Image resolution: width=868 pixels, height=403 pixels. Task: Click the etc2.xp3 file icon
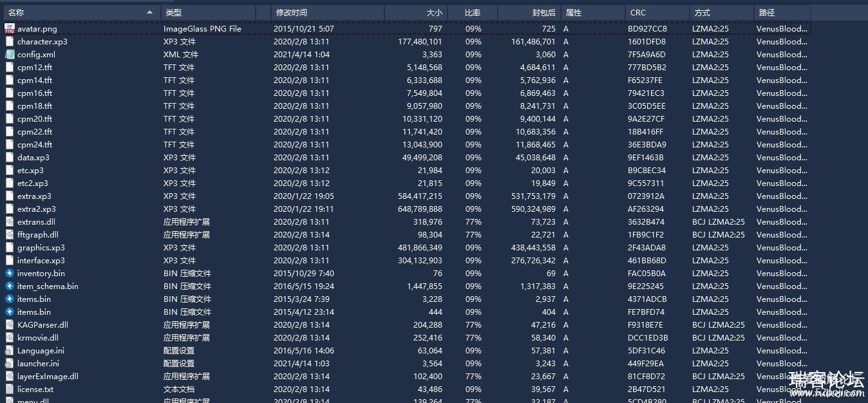(x=10, y=183)
